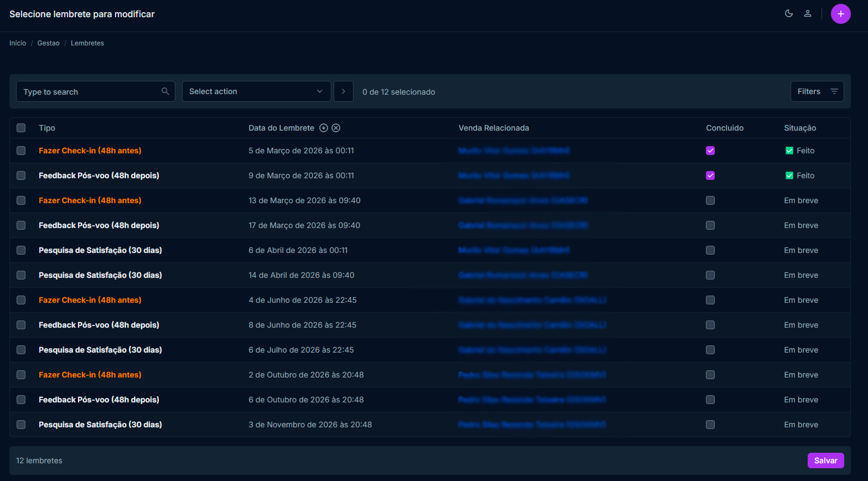Image resolution: width=868 pixels, height=481 pixels.
Task: Click the Salvar button
Action: [825, 461]
